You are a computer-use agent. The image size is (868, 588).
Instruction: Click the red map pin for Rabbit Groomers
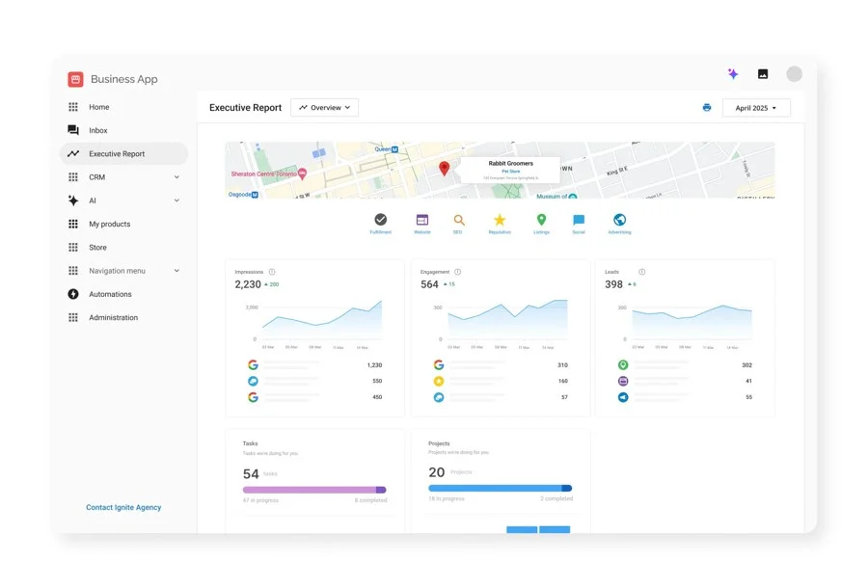click(x=444, y=169)
